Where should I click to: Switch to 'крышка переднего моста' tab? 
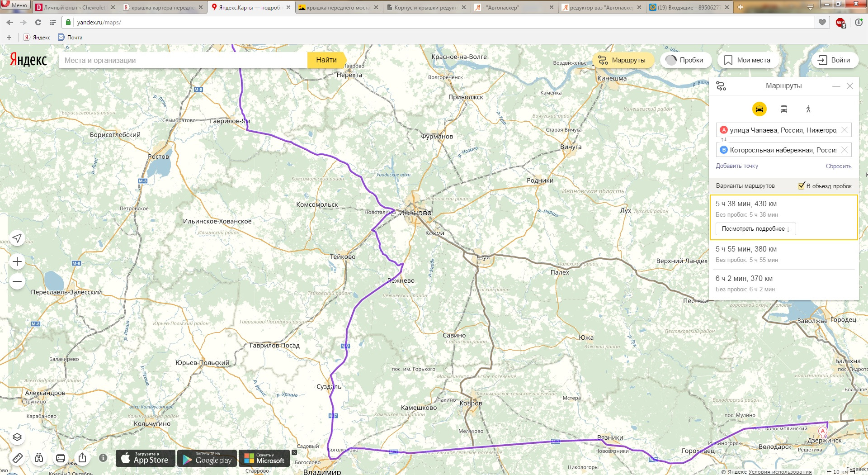pos(338,7)
